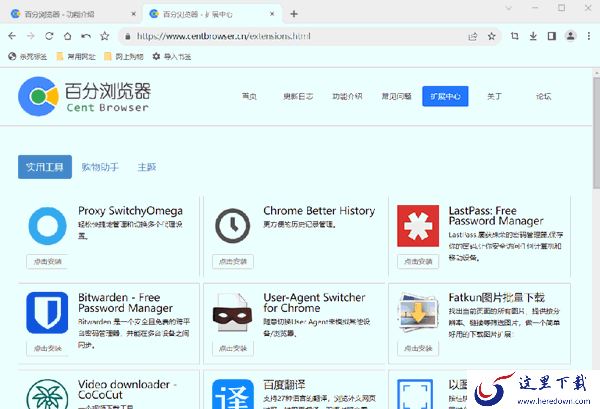Screen dimensions: 600x409
Task: Click the share icon in the address bar
Action: tap(473, 36)
